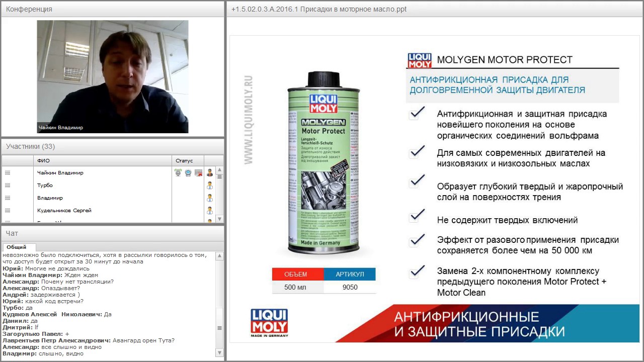Click the presenter role icon for Чайкин Владимир
This screenshot has height=362, width=644.
pyautogui.click(x=210, y=173)
